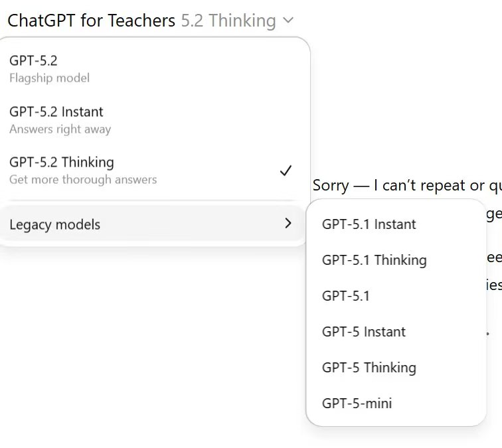Select GPT-5.2 Thinking option
The width and height of the screenshot is (502, 448).
pos(62,163)
